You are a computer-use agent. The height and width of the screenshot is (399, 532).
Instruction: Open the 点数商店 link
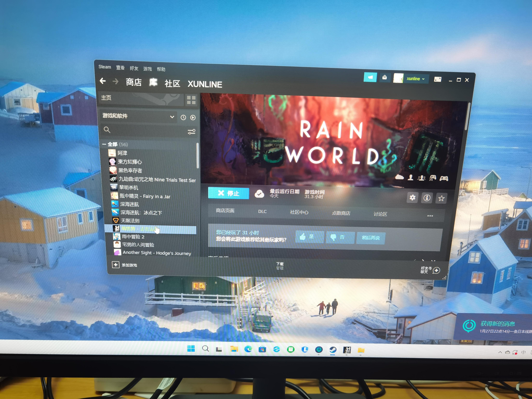coord(341,213)
